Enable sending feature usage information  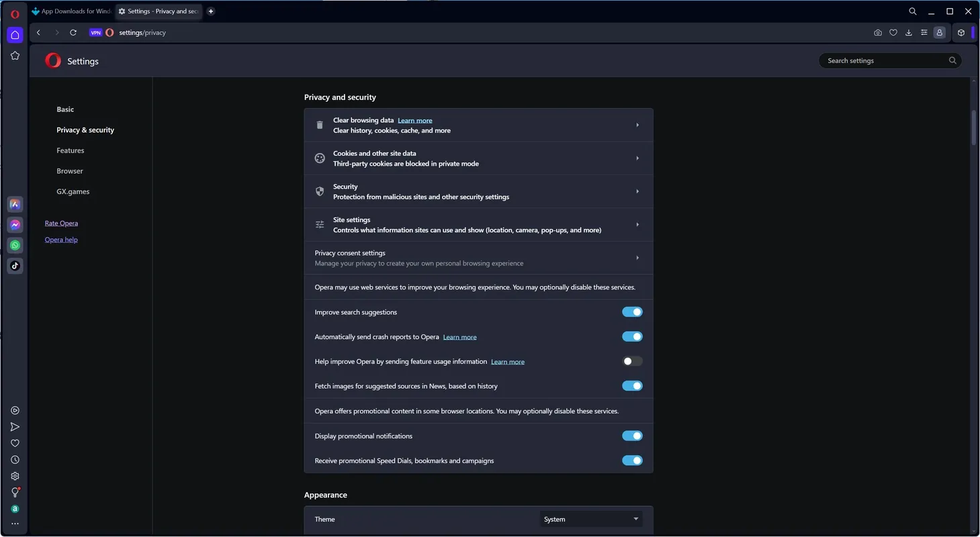632,361
